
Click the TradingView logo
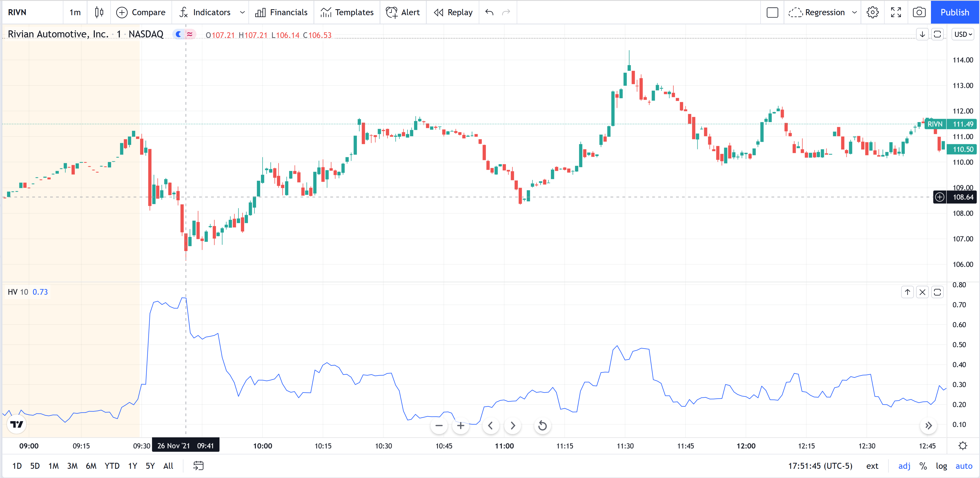click(x=16, y=424)
